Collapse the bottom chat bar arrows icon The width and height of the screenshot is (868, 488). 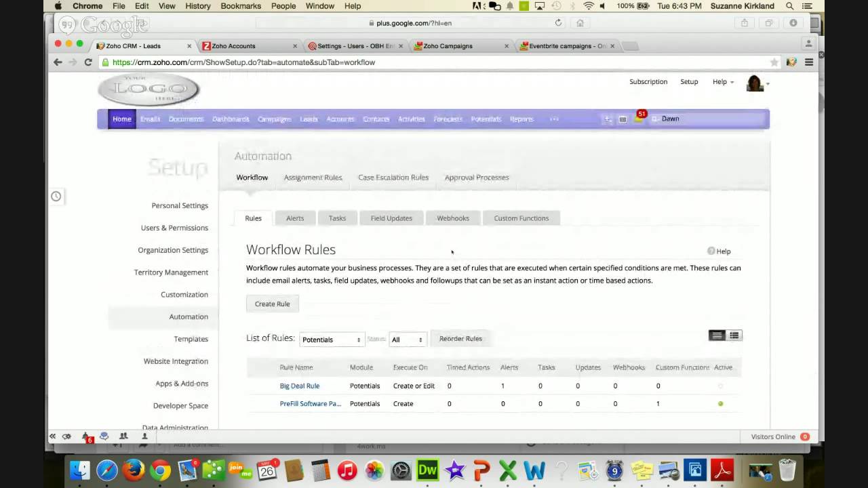52,436
